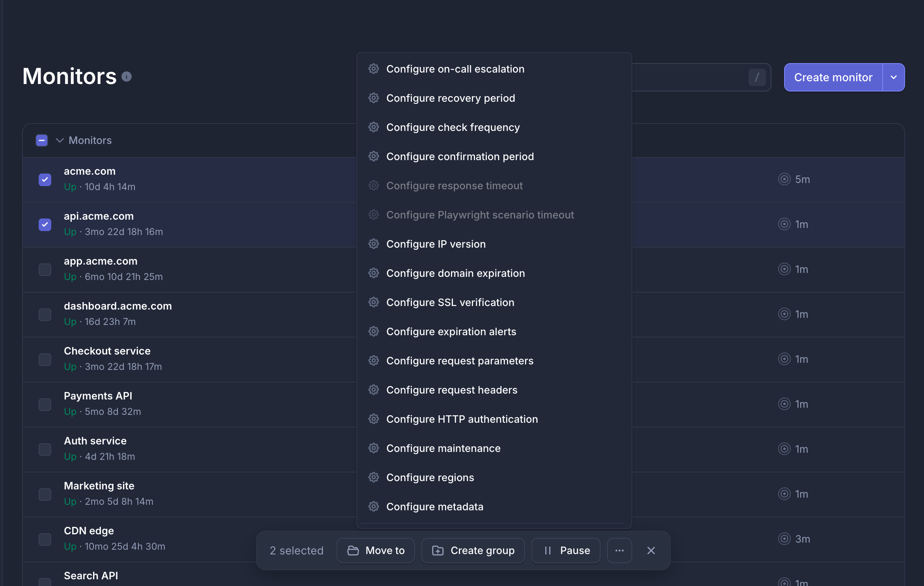
Task: Check the Marketing site monitor checkbox
Action: click(45, 495)
